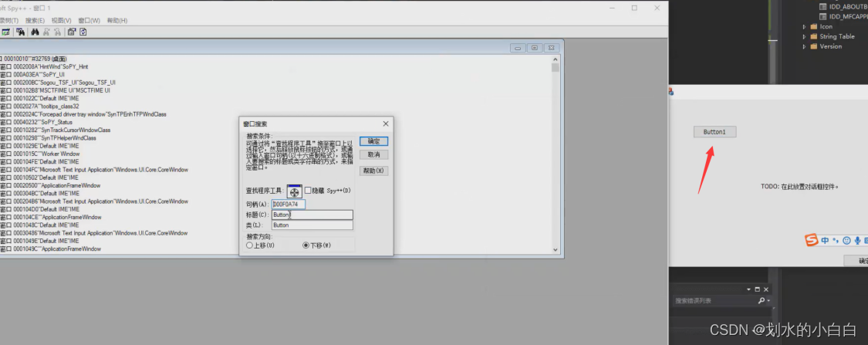
Task: Select row 00010298 SynTPHelperWndClass
Action: click(x=48, y=138)
